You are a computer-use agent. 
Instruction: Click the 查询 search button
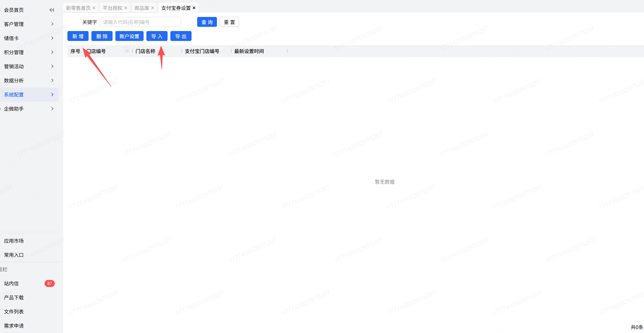tap(207, 22)
